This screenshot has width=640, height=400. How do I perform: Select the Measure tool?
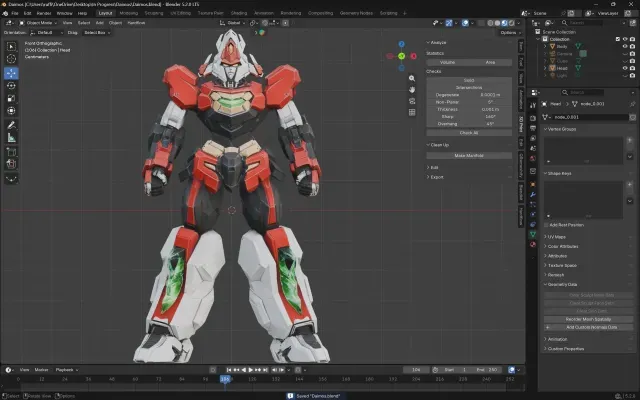(x=11, y=138)
